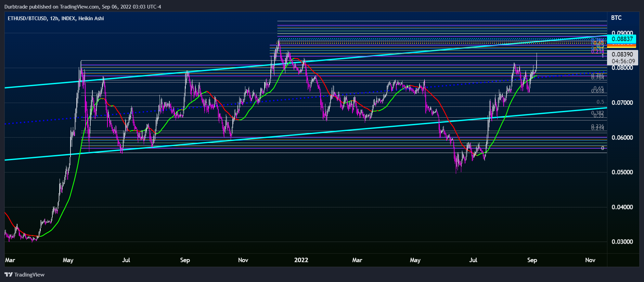Click the 0.618 Fibonacci level label
This screenshot has width=644, height=282.
(598, 91)
